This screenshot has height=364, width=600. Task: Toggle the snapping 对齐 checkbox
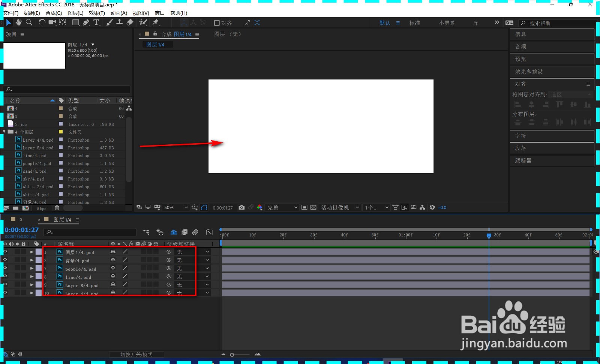click(217, 23)
